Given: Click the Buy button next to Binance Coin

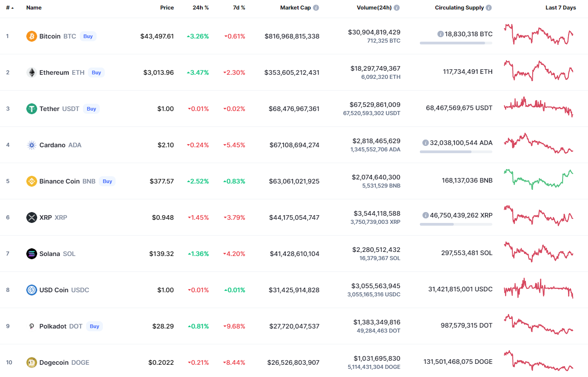Looking at the screenshot, I should (x=107, y=181).
